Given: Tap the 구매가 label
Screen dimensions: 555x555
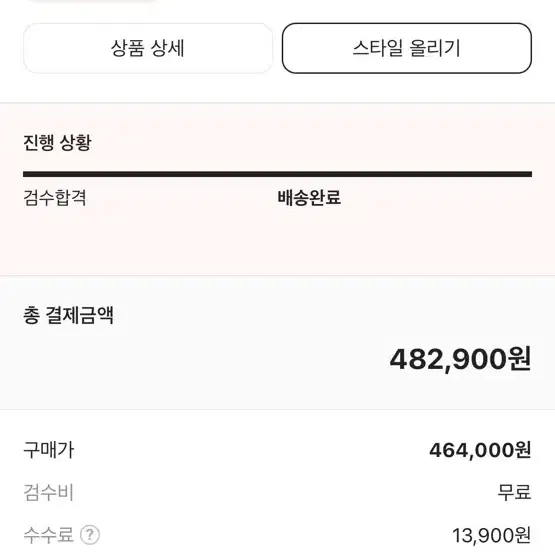Looking at the screenshot, I should (x=48, y=450).
